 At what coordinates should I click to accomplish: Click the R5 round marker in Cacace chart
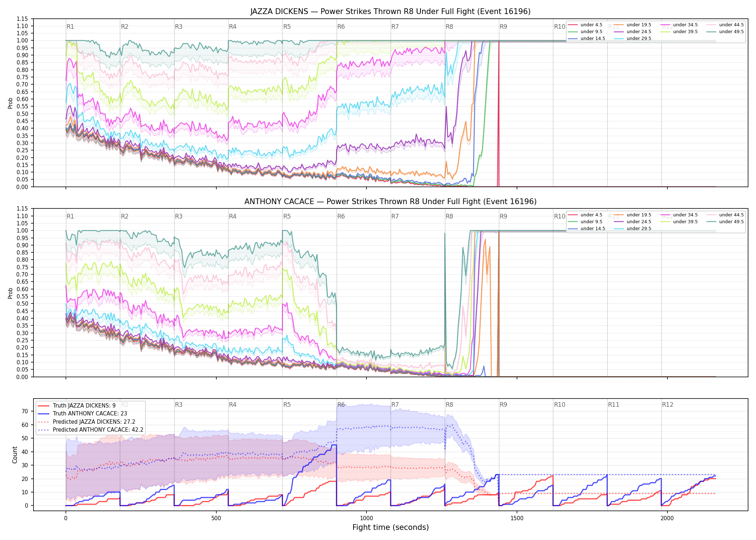click(287, 216)
